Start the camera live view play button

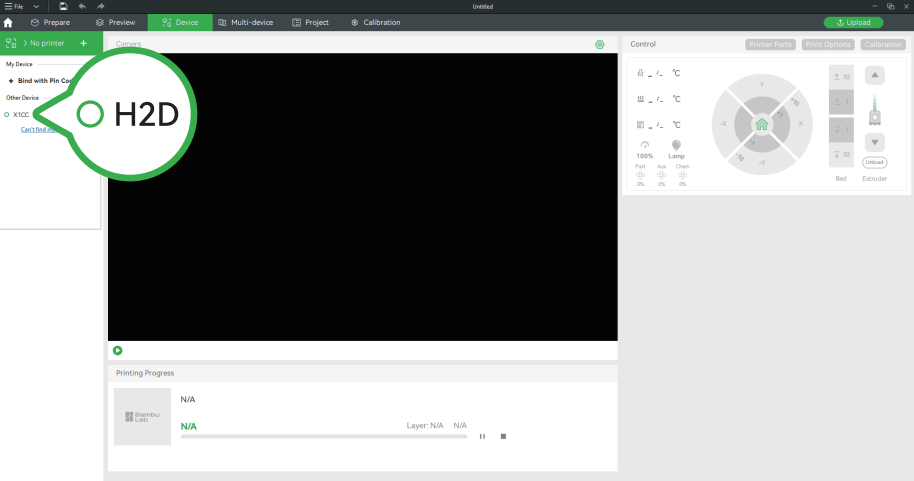pyautogui.click(x=118, y=350)
